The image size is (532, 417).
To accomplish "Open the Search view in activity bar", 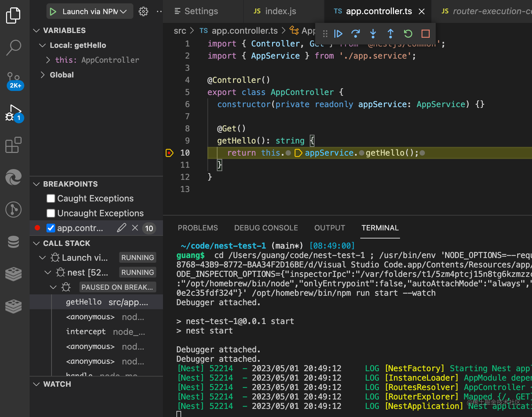I will click(13, 47).
